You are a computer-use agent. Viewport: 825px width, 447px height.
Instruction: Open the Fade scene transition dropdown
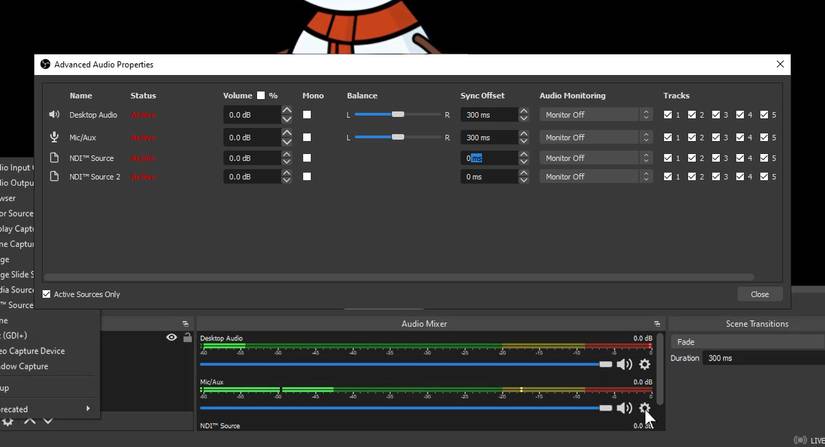[x=748, y=342]
